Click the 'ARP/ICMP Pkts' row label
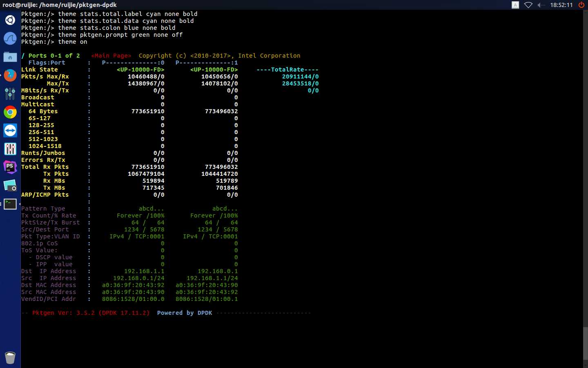Viewport: 588px width, 368px height. (45, 195)
